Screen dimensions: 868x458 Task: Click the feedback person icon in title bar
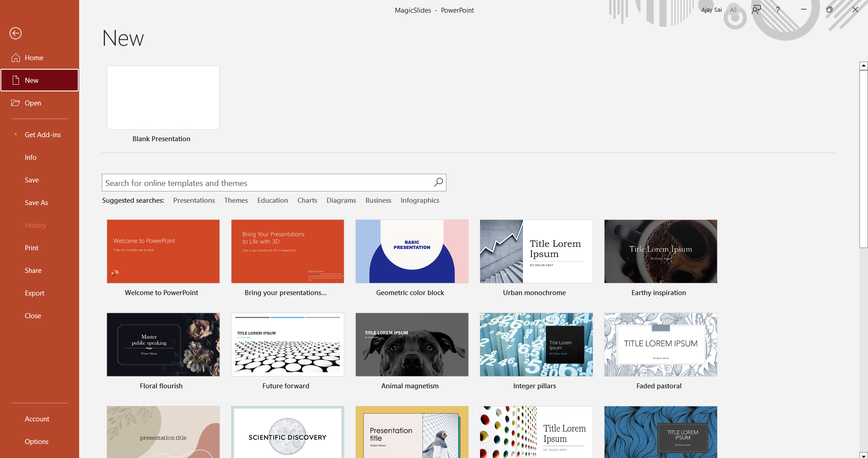[756, 10]
